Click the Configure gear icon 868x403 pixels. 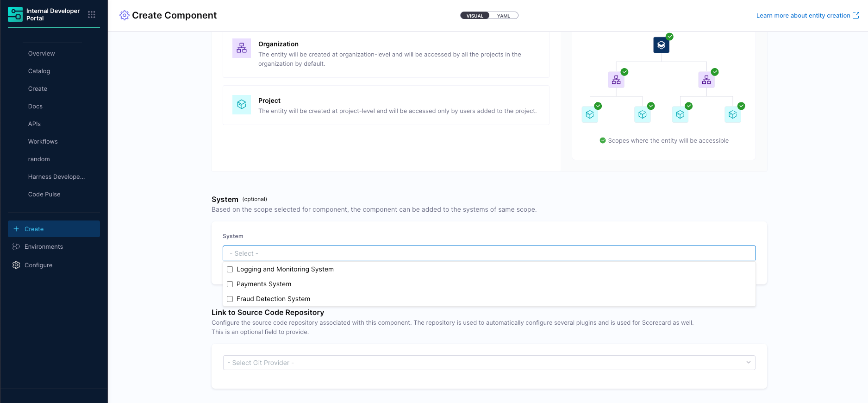pyautogui.click(x=16, y=265)
